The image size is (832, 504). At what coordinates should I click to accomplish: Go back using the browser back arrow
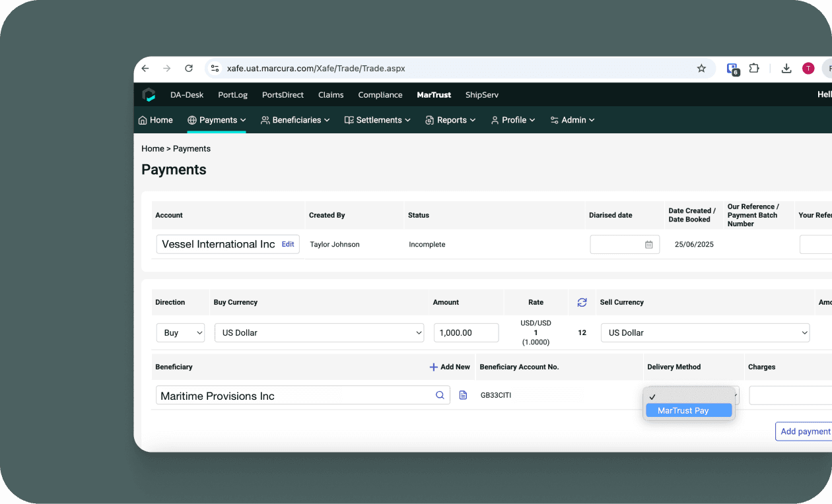click(145, 69)
